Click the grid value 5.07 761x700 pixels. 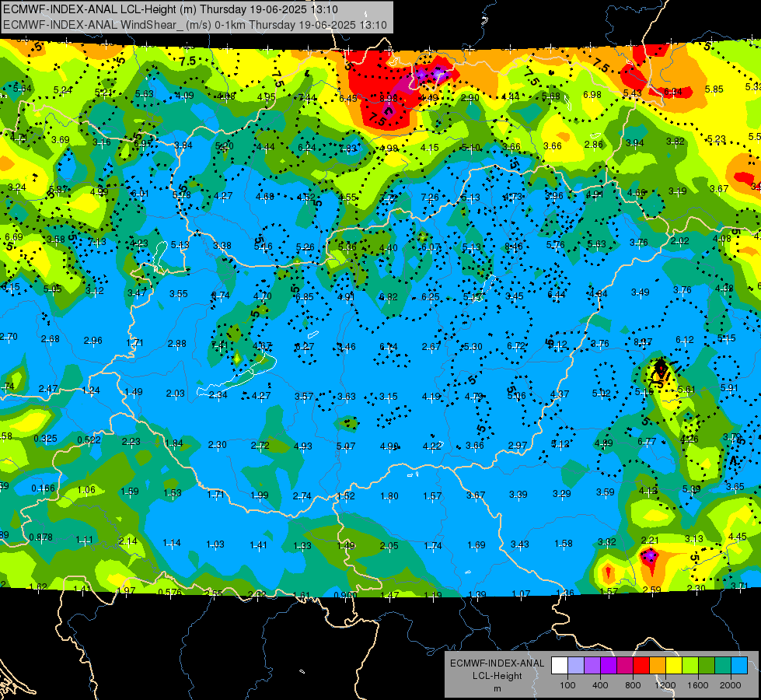(x=346, y=446)
